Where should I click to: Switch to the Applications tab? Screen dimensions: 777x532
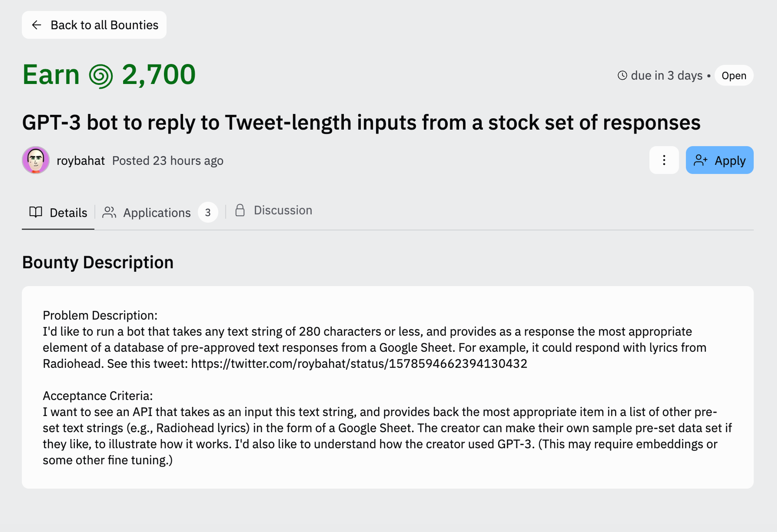pos(157,213)
